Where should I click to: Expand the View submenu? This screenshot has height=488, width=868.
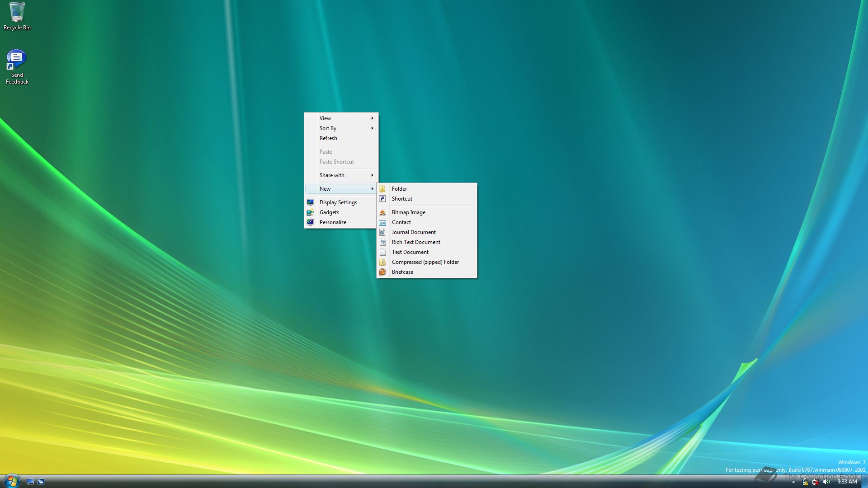pos(341,118)
